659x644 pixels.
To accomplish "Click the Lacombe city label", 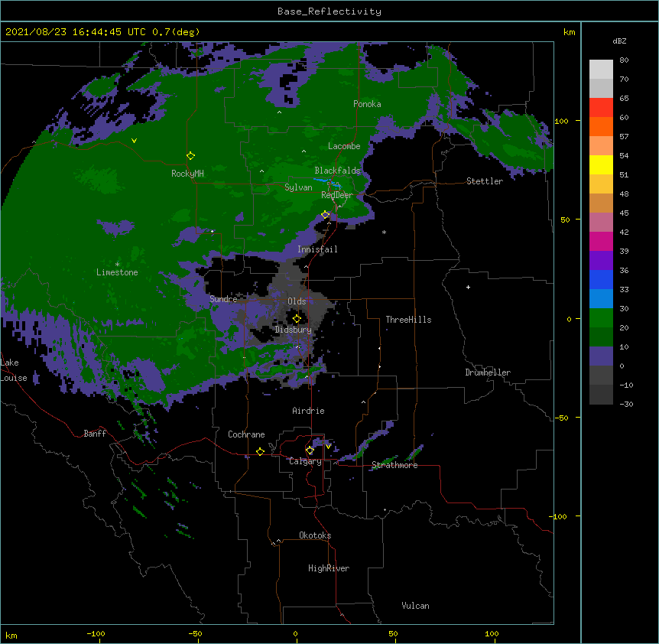I will pyautogui.click(x=344, y=146).
